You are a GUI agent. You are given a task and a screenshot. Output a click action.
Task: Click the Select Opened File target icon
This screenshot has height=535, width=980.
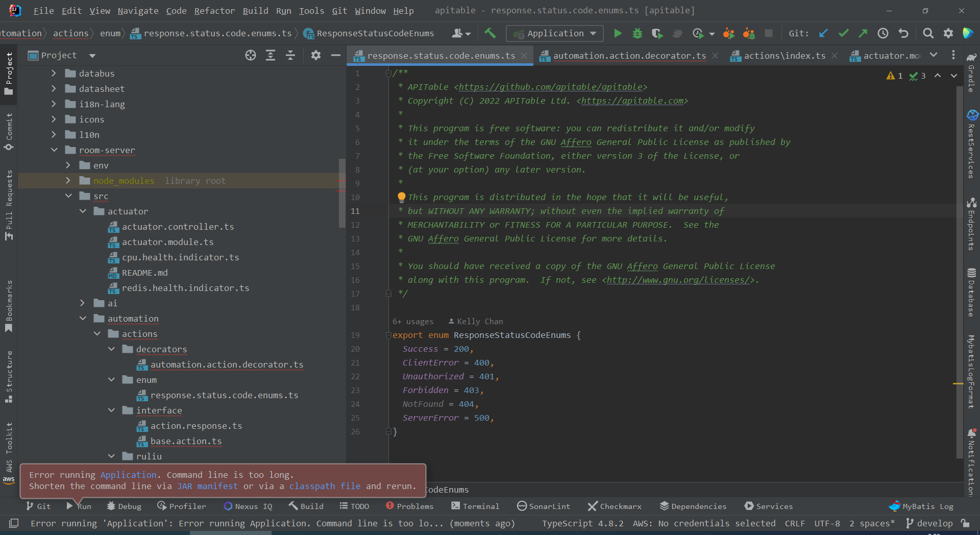click(x=251, y=56)
